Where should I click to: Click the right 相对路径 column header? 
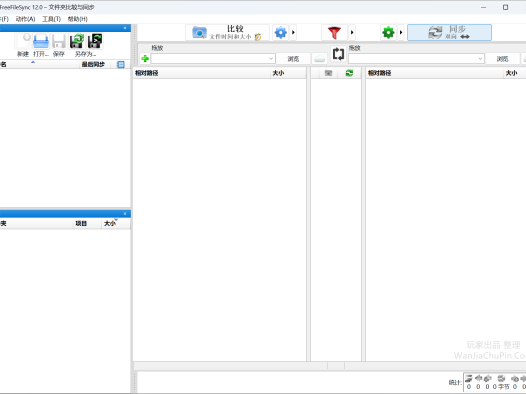tap(435, 73)
